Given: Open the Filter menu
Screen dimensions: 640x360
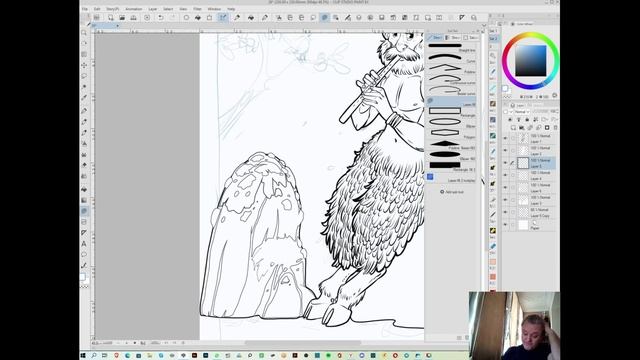Looking at the screenshot, I should 198,9.
